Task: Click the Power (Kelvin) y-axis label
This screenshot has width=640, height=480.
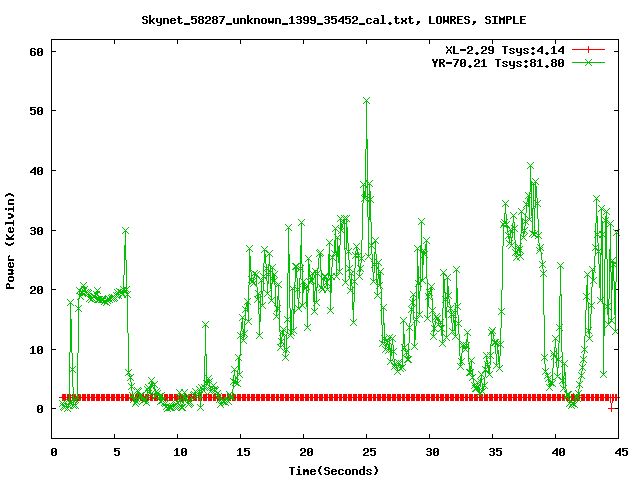Action: [10, 241]
